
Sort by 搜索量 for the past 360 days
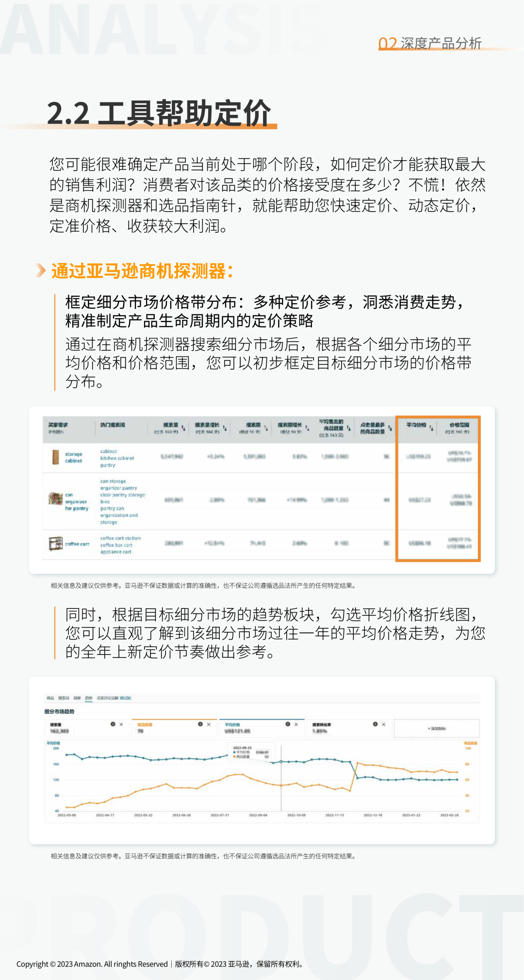click(183, 428)
